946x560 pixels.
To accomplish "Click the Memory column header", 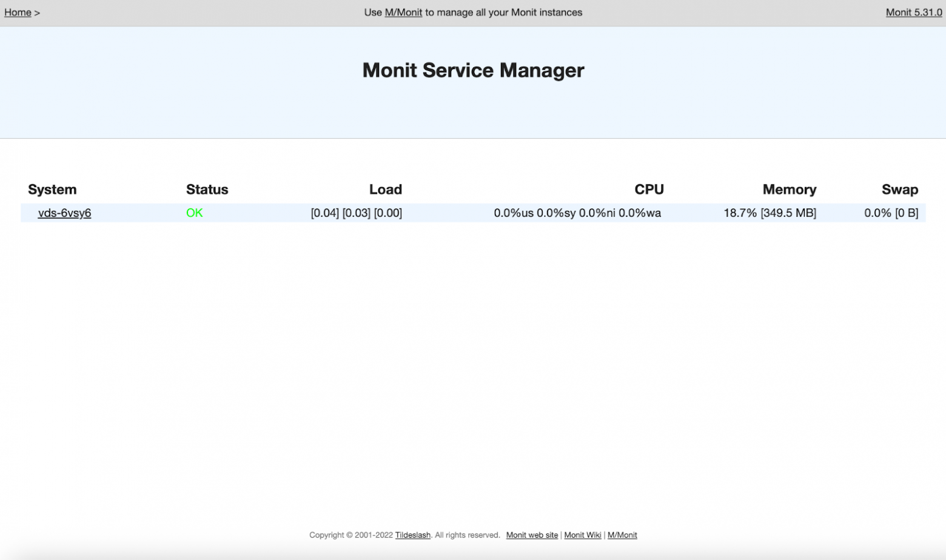I will 789,189.
